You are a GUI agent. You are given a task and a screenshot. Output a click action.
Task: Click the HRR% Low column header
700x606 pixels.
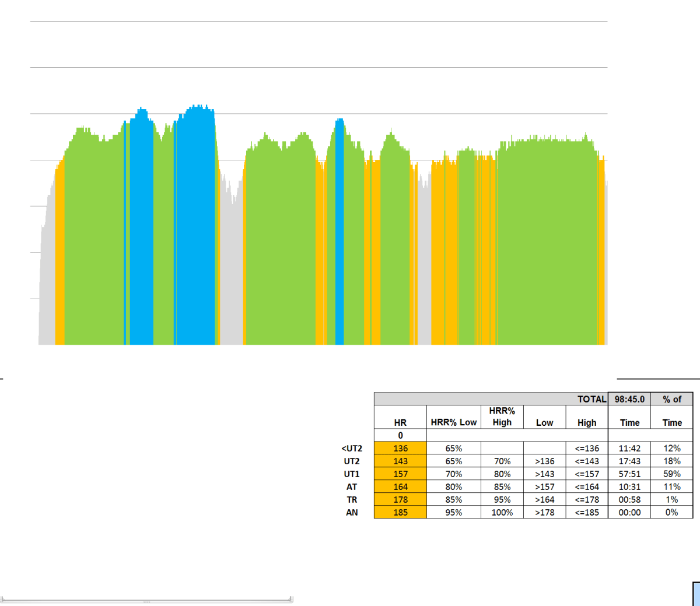(453, 422)
